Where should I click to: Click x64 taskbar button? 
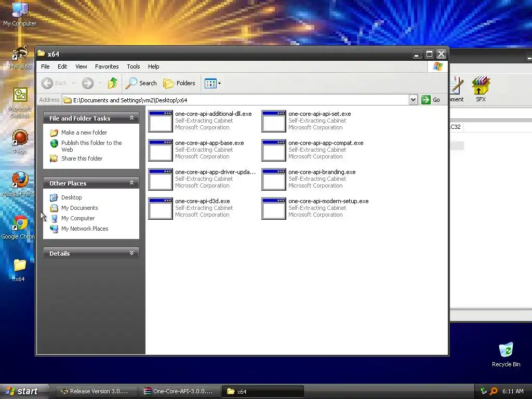coord(262,391)
